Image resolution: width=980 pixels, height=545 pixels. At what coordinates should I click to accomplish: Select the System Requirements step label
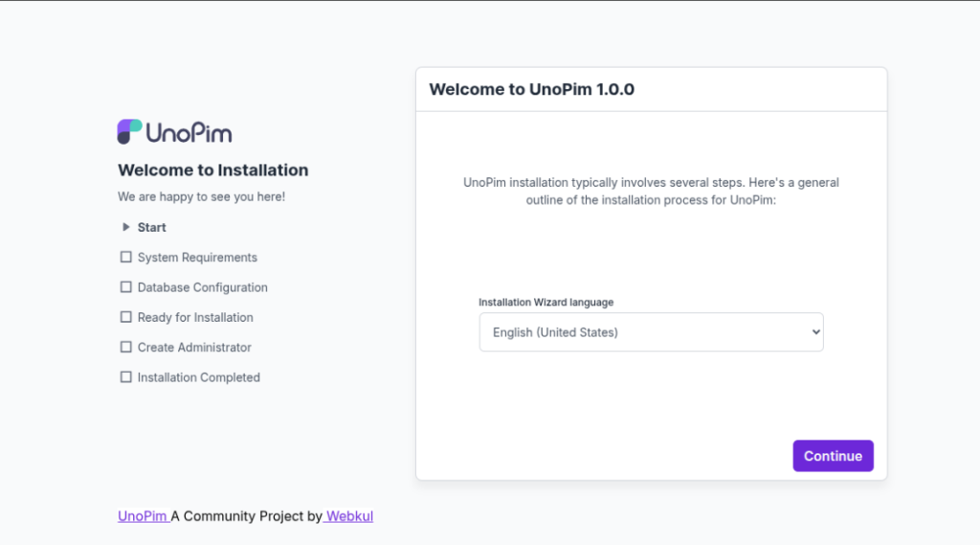coord(197,258)
